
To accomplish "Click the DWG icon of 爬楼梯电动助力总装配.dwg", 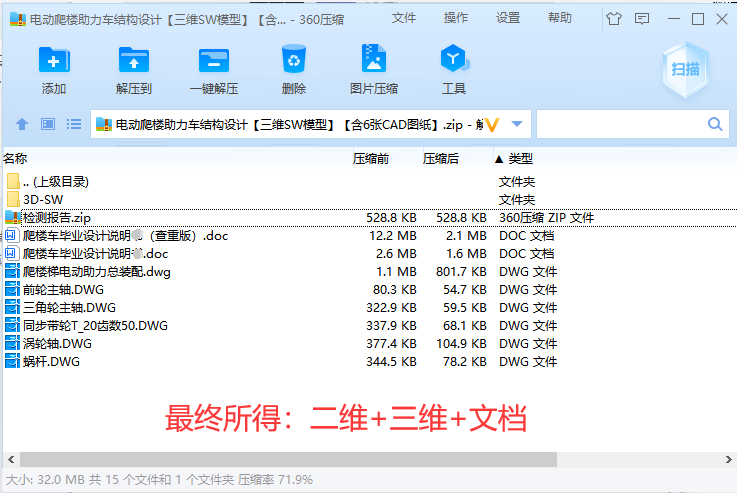I will point(12,272).
